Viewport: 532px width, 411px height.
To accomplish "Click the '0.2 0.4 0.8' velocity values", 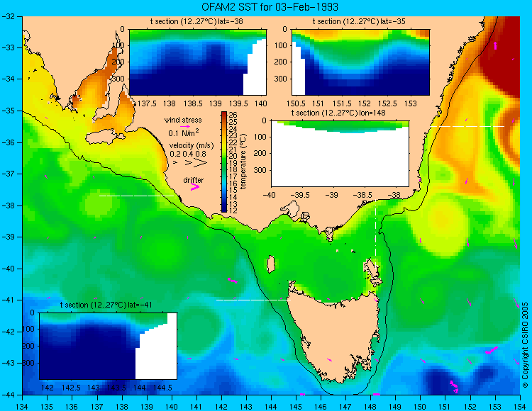I will (x=188, y=154).
